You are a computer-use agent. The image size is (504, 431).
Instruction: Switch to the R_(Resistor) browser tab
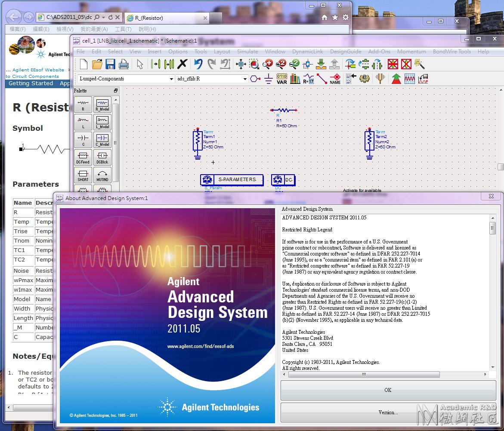[167, 18]
